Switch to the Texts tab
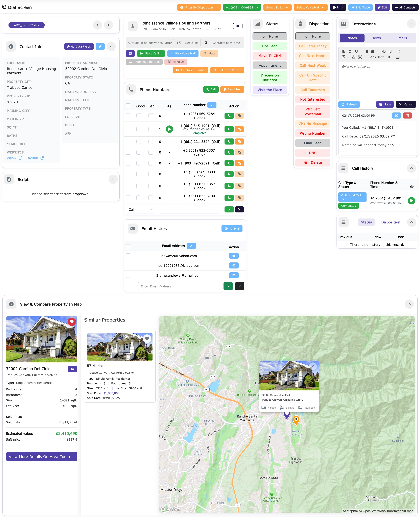The width and height of the screenshot is (420, 517). tap(376, 38)
